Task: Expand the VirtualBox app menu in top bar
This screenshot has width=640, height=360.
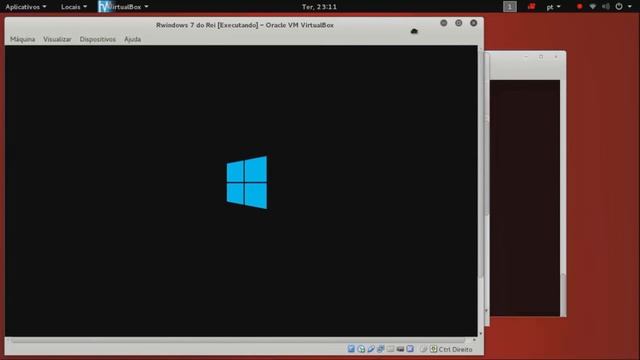Action: point(123,7)
